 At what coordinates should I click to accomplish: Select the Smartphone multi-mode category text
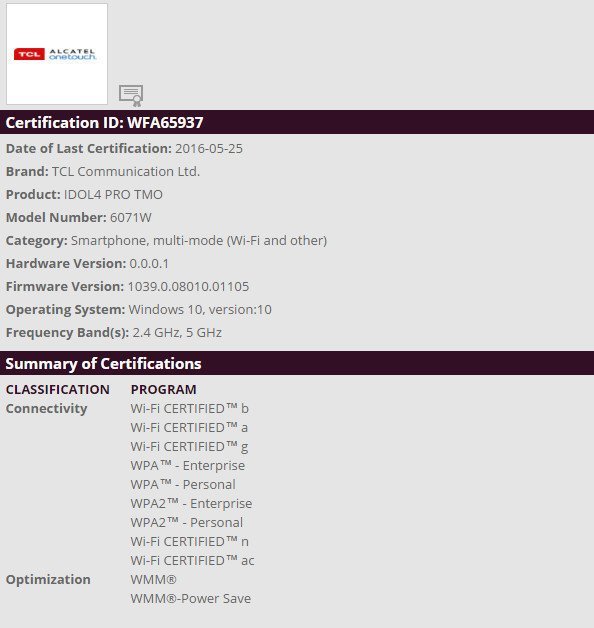(199, 241)
